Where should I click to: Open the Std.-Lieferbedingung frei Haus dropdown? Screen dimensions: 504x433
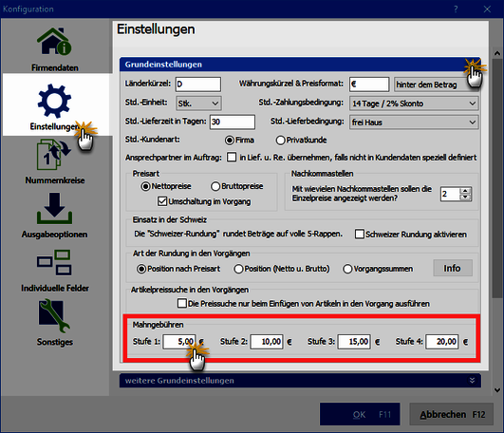pos(414,122)
